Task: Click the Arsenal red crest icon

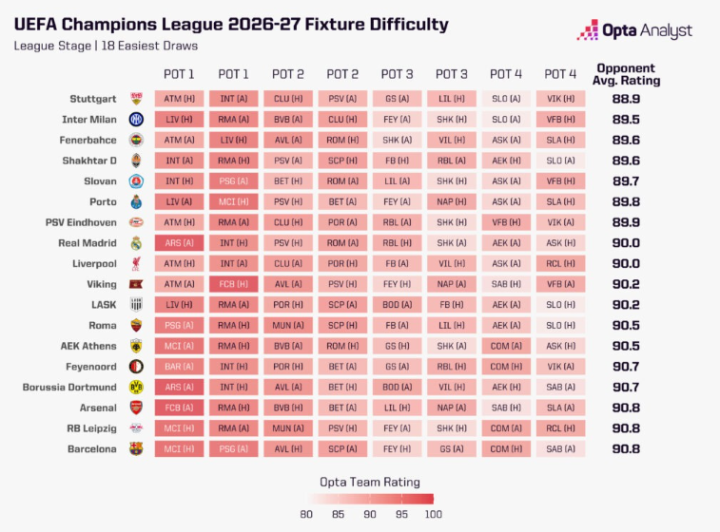Action: 136,408
